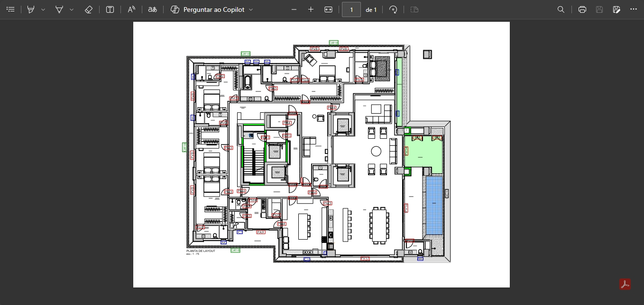Activate the eraser tool
The width and height of the screenshot is (644, 305).
pyautogui.click(x=88, y=9)
